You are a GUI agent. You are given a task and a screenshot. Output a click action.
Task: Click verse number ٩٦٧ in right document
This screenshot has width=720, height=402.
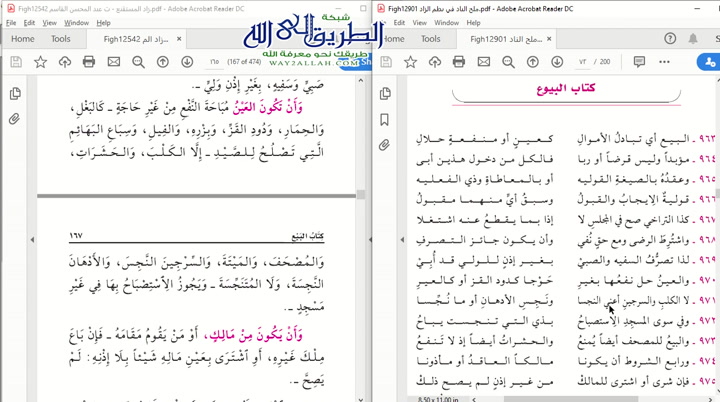pos(707,220)
